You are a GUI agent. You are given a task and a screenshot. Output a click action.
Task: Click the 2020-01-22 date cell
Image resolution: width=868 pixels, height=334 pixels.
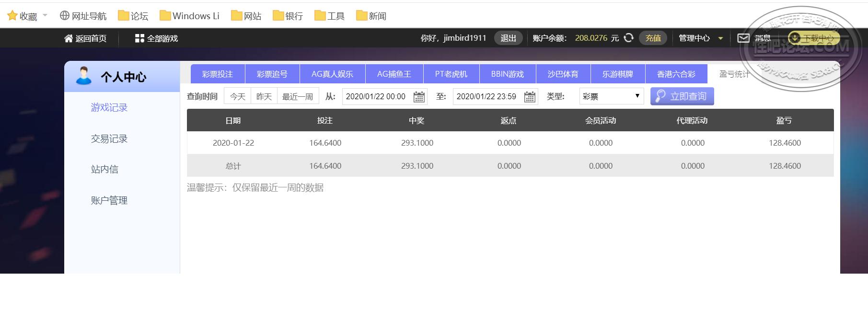click(x=233, y=143)
